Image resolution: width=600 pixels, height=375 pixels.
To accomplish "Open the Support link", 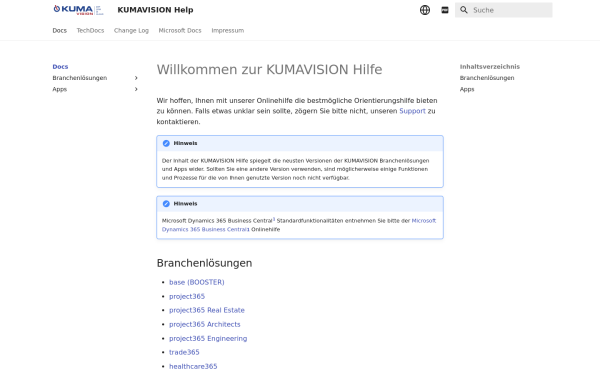I will (x=412, y=111).
